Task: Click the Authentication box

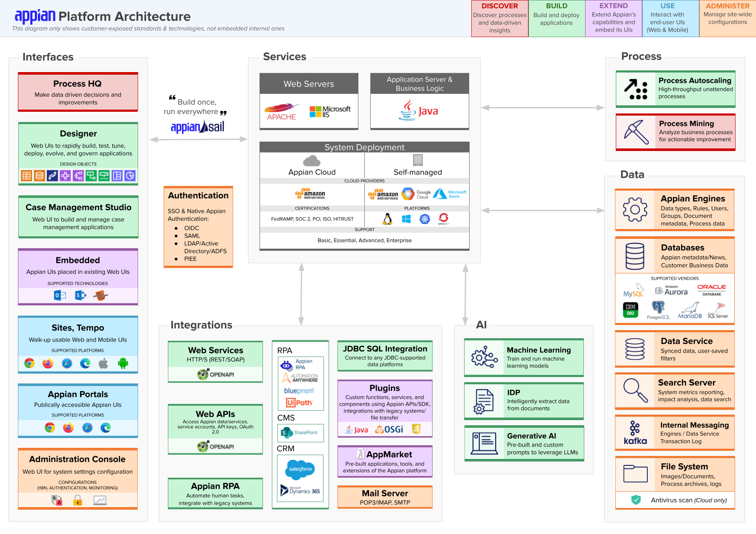Action: pos(198,227)
